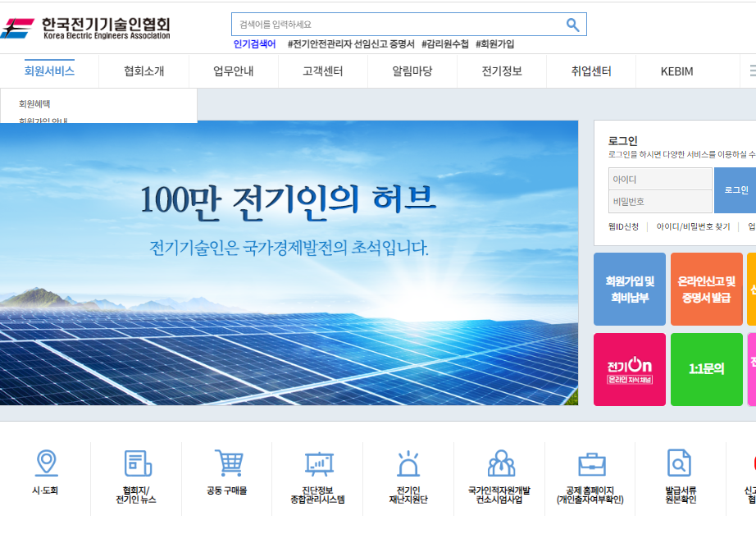Click the 협회지/전기인 뉴스 newspaper icon
Viewport: 756px width, 534px height.
[x=138, y=463]
